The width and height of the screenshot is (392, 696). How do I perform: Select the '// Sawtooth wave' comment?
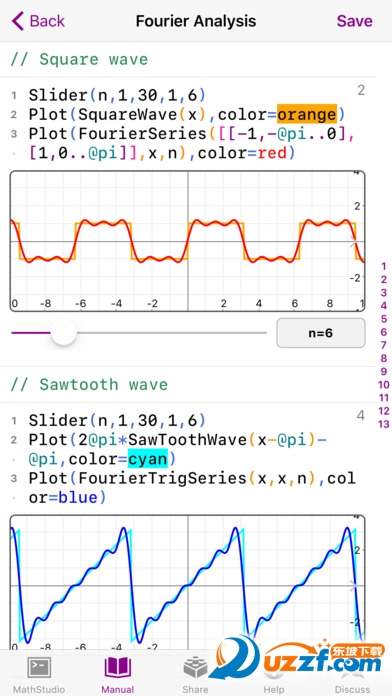89,384
